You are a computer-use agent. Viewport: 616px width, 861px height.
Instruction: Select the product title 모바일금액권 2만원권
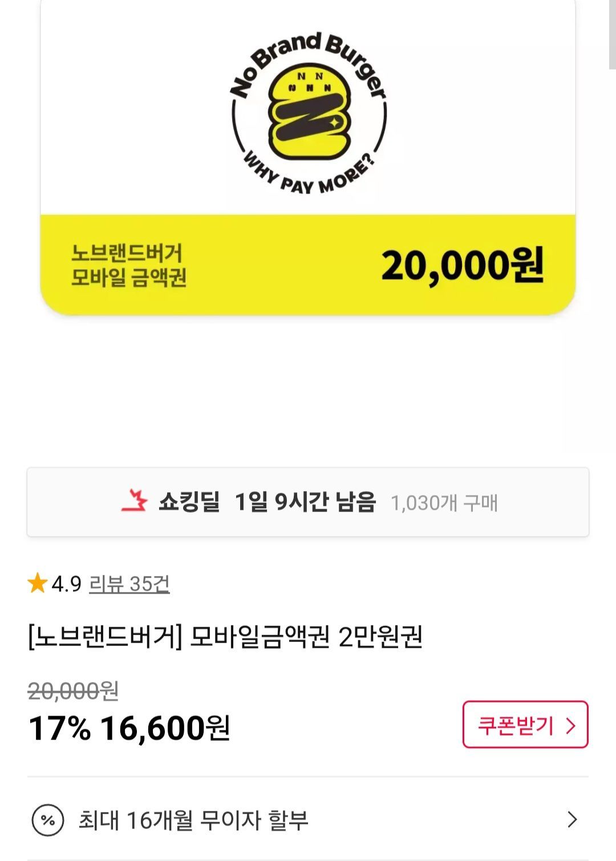[x=225, y=637]
